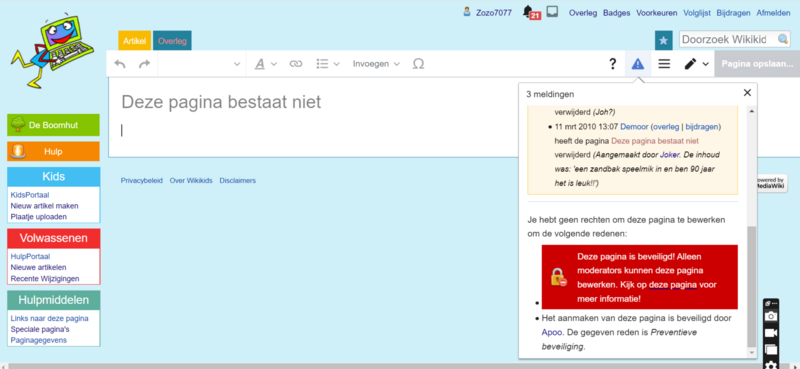Select the Artikel tab

click(x=135, y=41)
